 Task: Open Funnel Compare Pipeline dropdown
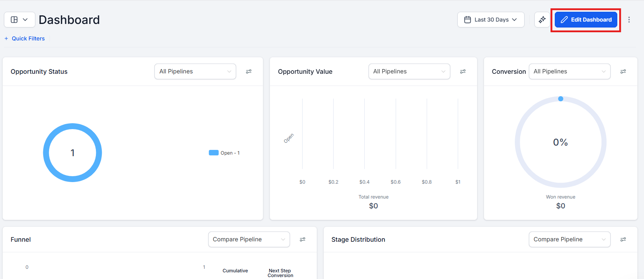tap(249, 239)
